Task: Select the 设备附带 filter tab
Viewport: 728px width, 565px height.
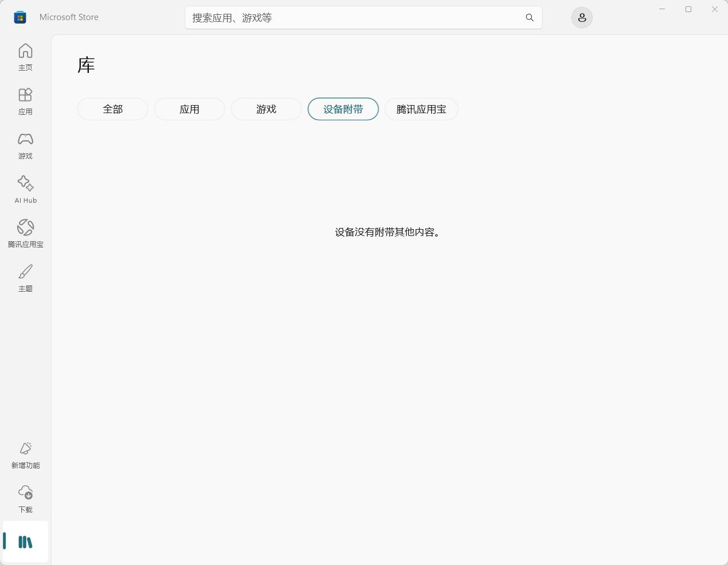Action: [343, 109]
